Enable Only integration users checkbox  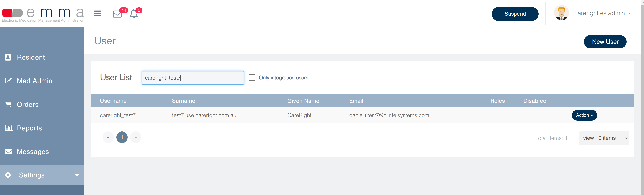point(252,78)
